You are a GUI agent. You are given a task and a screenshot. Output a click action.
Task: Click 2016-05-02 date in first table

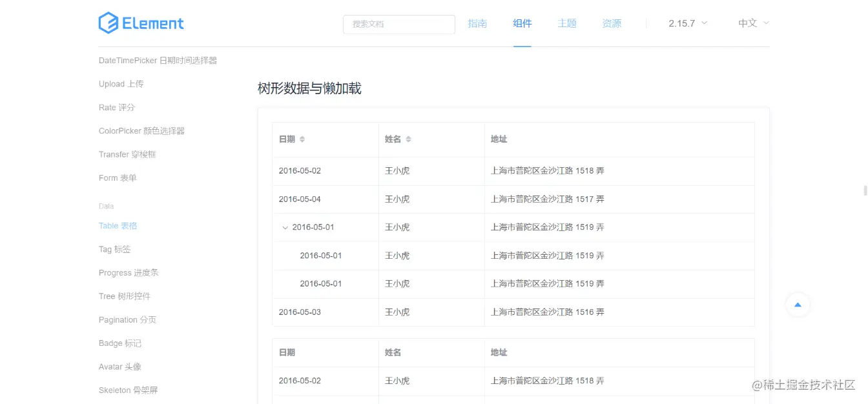click(300, 171)
